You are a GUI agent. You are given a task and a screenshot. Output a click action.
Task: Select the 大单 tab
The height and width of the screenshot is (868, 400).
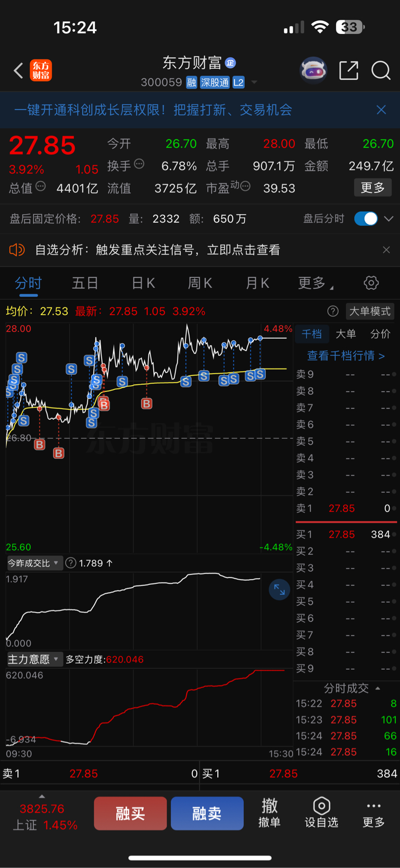[x=345, y=334]
